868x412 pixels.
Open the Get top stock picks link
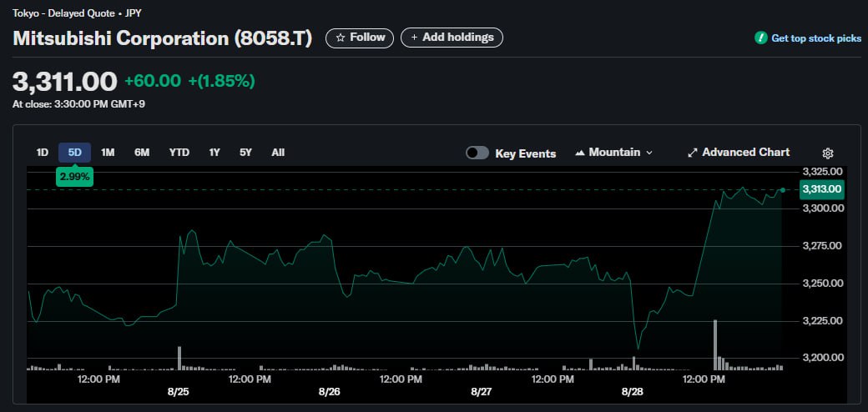816,38
